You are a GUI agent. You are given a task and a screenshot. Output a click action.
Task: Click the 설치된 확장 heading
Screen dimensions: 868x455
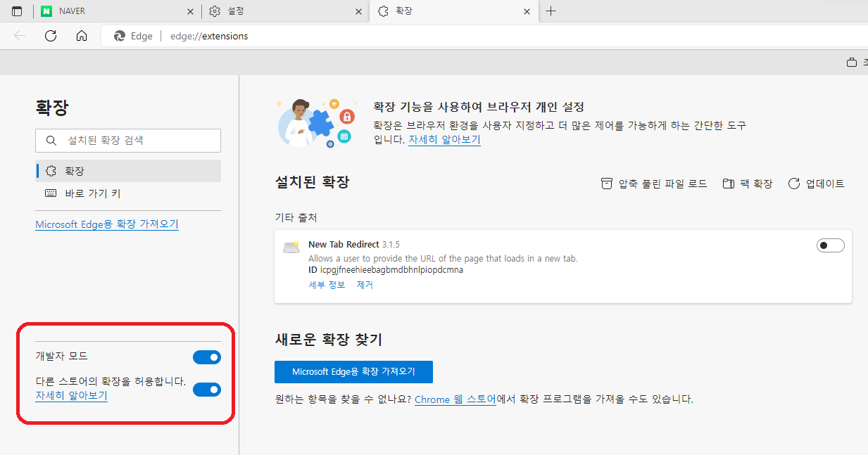click(312, 182)
